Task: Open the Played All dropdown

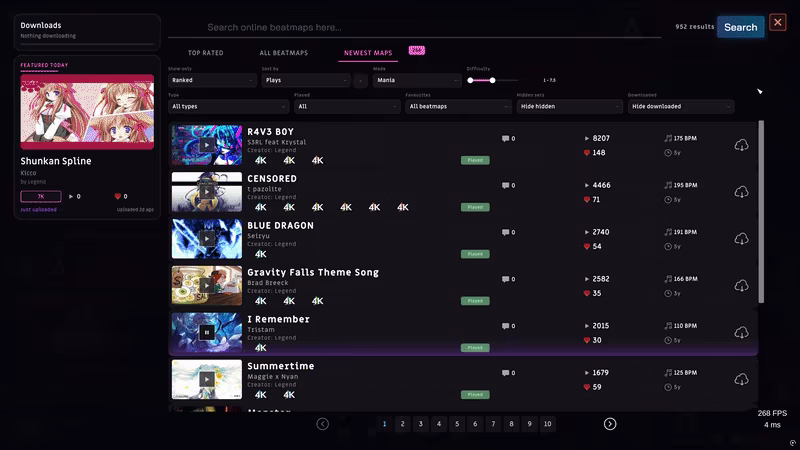Action: click(347, 107)
